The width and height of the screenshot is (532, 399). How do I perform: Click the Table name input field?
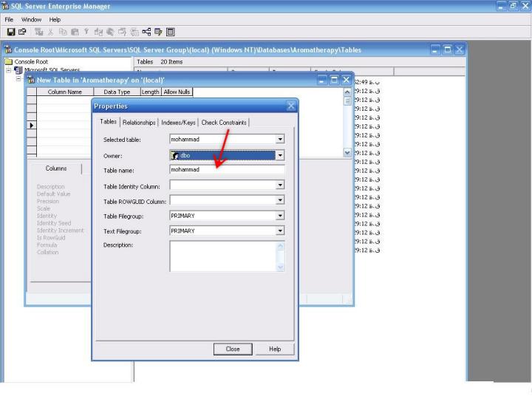click(x=227, y=169)
